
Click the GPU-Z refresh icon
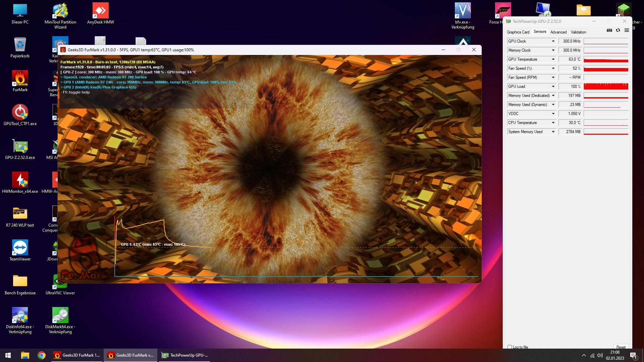[x=618, y=31]
